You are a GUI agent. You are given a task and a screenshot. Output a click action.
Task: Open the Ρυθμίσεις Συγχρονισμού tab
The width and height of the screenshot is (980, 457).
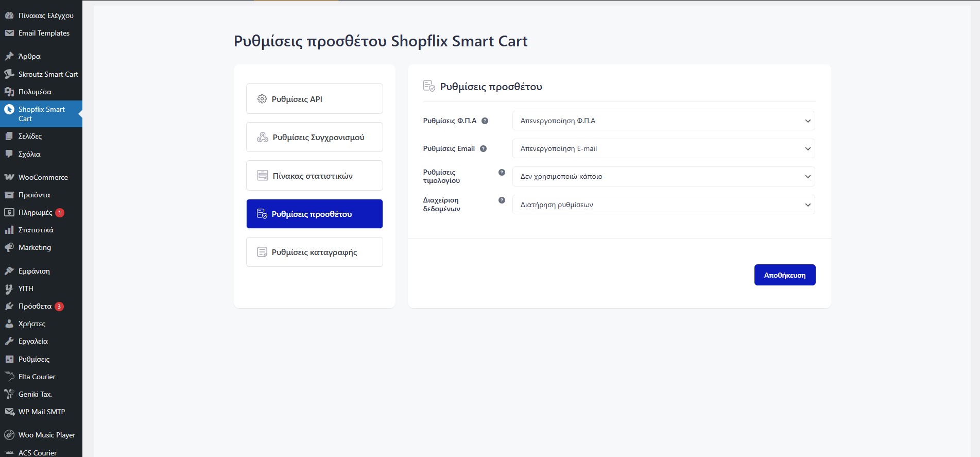[x=314, y=138]
